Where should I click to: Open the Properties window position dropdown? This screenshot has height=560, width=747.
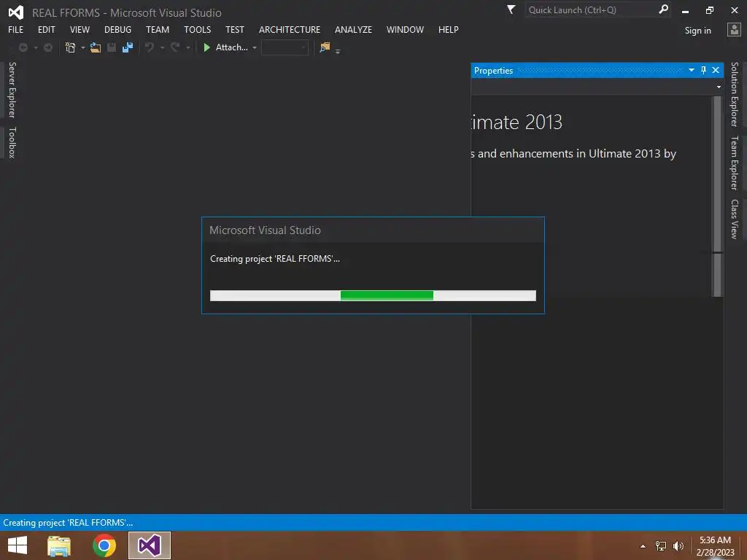692,70
